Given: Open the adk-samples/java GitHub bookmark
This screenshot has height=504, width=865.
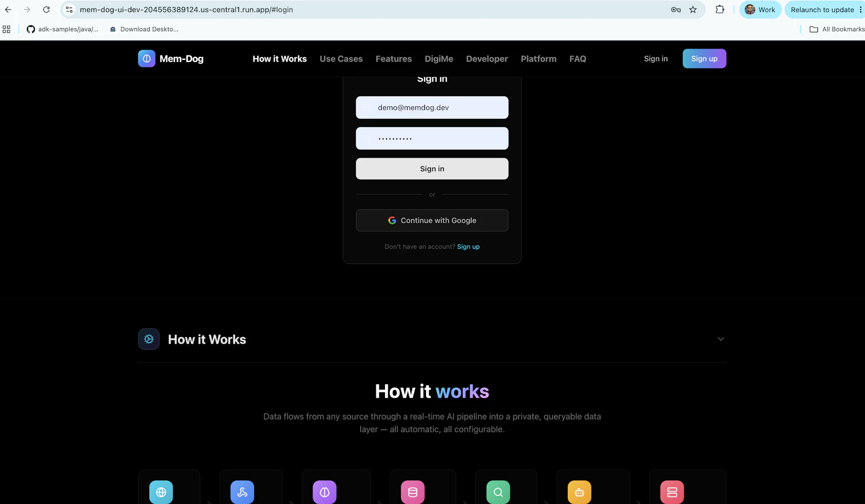Looking at the screenshot, I should point(62,29).
